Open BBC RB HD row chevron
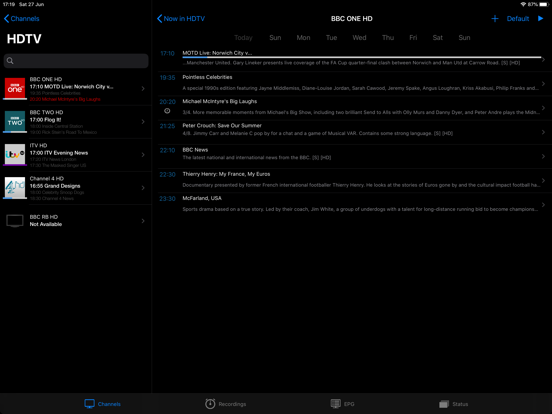Screen dimensions: 552x414 (x=143, y=221)
